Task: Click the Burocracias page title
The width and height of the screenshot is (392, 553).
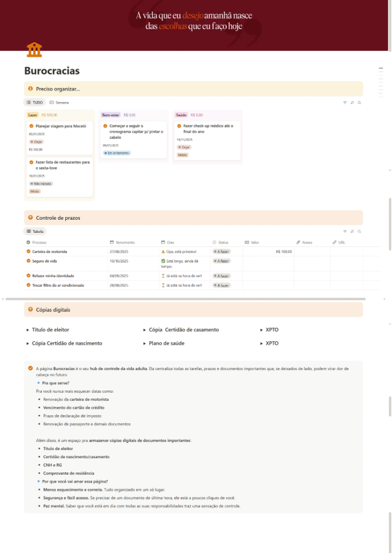Action: [52, 71]
